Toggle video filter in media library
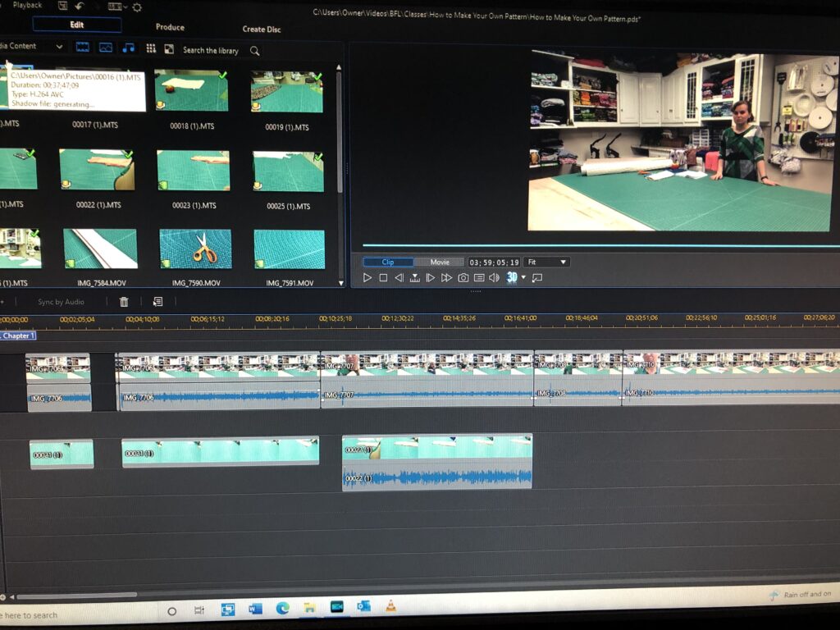This screenshot has width=840, height=630. pos(83,48)
